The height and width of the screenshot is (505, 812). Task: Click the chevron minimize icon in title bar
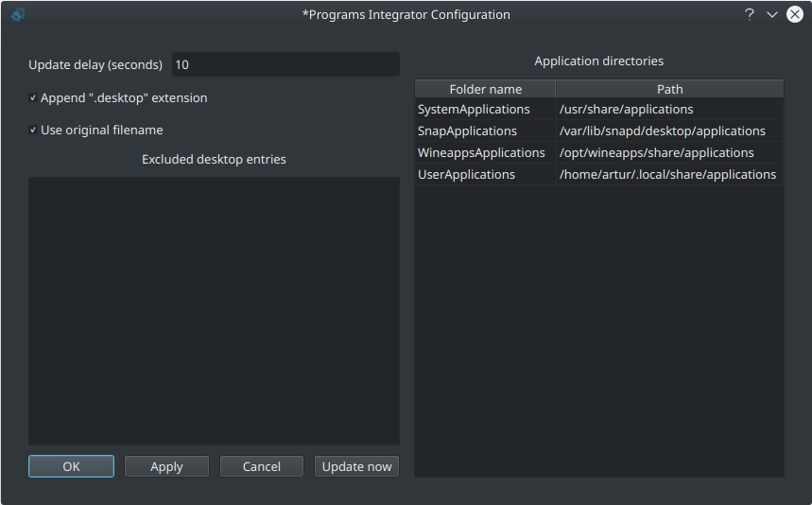(772, 15)
